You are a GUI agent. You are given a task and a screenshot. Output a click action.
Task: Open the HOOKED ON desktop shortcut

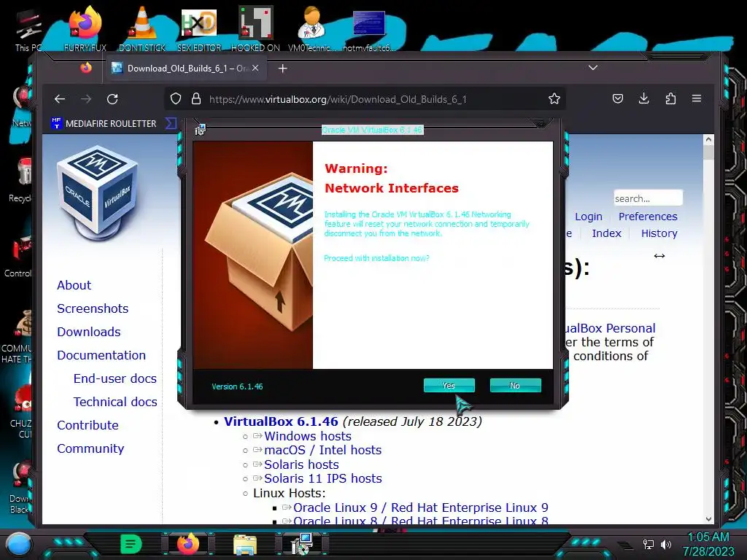click(255, 28)
